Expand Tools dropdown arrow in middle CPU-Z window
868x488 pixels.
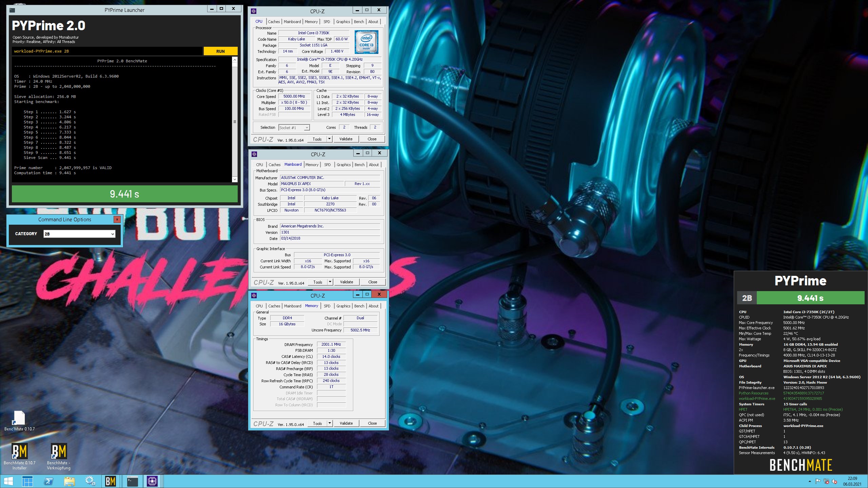point(330,282)
